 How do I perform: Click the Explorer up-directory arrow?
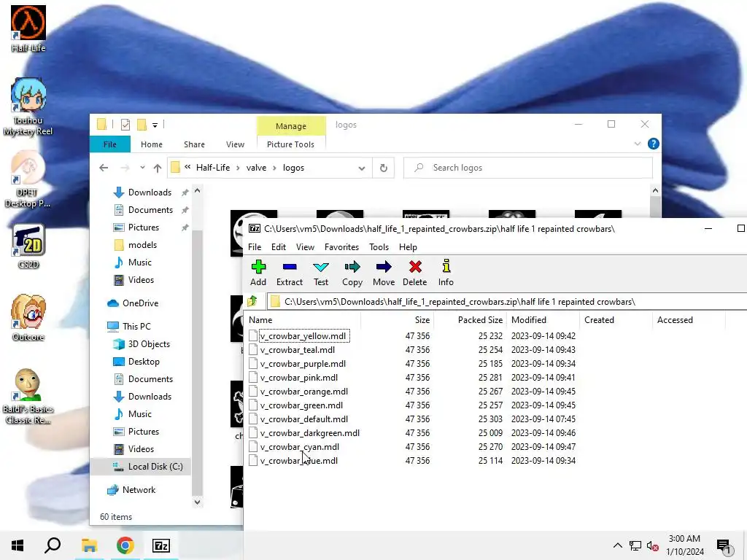[158, 168]
